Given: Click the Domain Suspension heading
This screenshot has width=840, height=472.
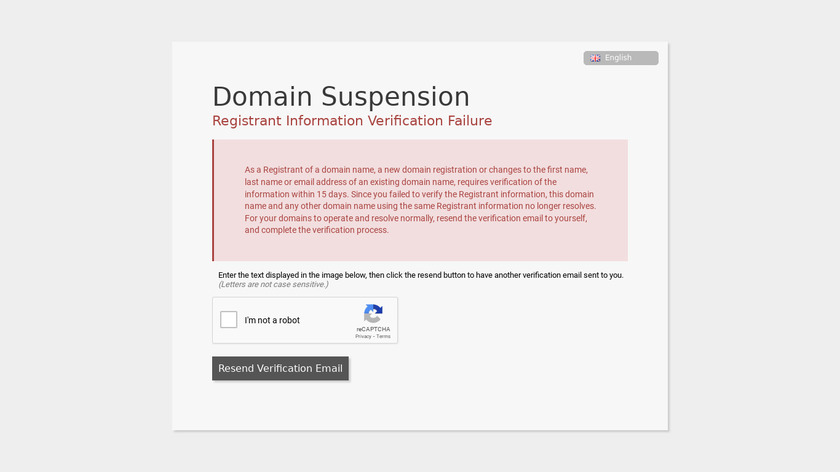Looking at the screenshot, I should pyautogui.click(x=341, y=97).
